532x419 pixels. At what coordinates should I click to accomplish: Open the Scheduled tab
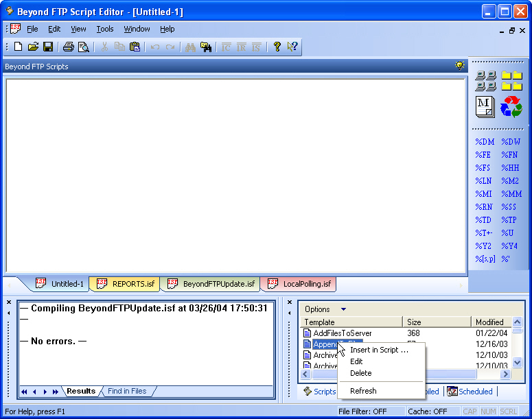[x=470, y=392]
